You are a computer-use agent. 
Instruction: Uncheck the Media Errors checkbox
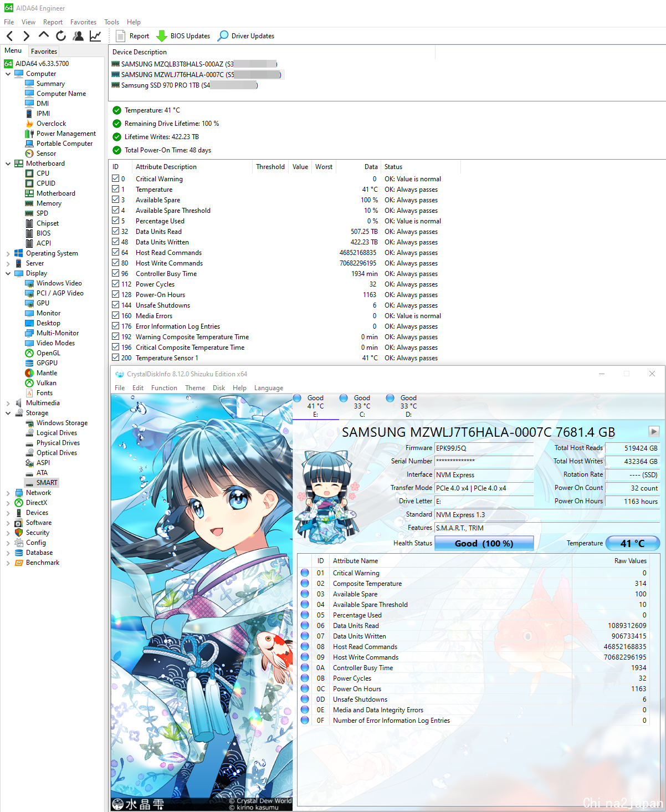116,315
